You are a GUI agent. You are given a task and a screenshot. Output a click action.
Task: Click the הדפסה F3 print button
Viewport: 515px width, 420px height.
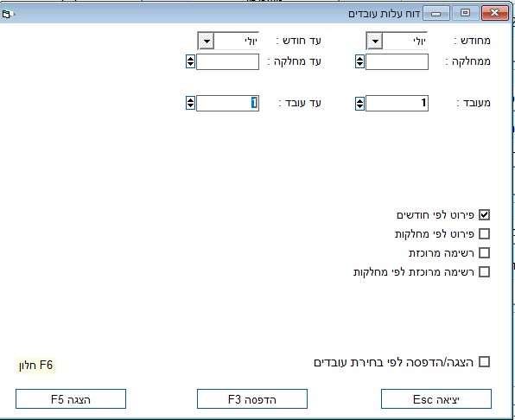pyautogui.click(x=252, y=399)
